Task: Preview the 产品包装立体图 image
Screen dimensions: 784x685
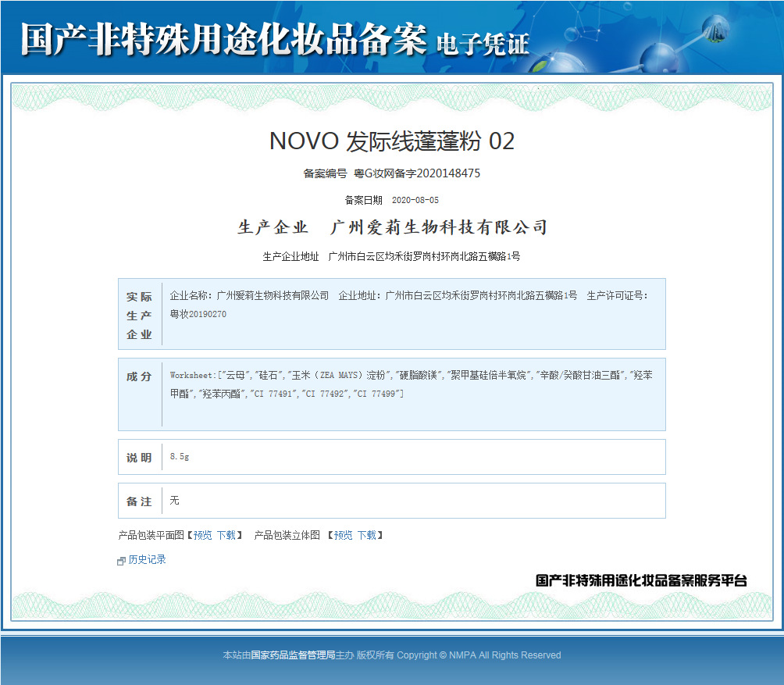Action: click(x=343, y=535)
